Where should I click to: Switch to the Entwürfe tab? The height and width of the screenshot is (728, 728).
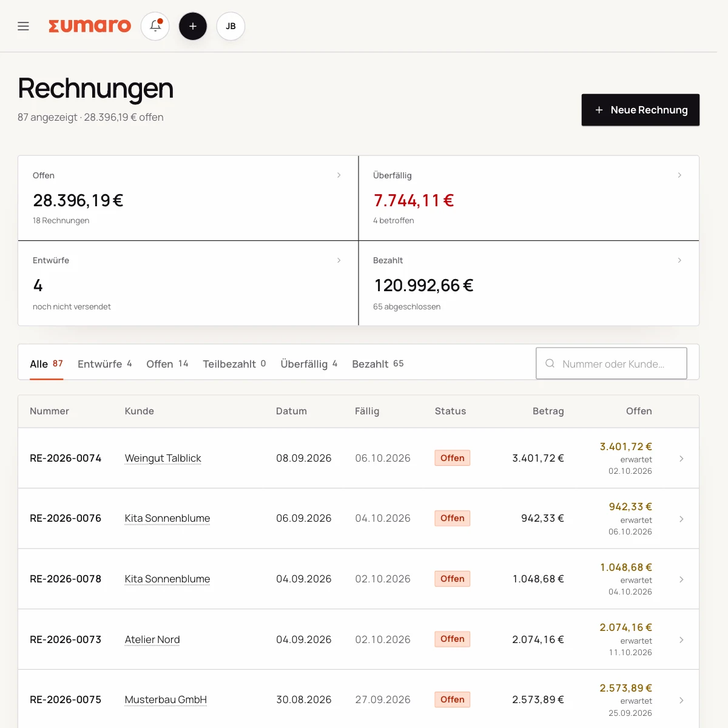click(x=105, y=364)
